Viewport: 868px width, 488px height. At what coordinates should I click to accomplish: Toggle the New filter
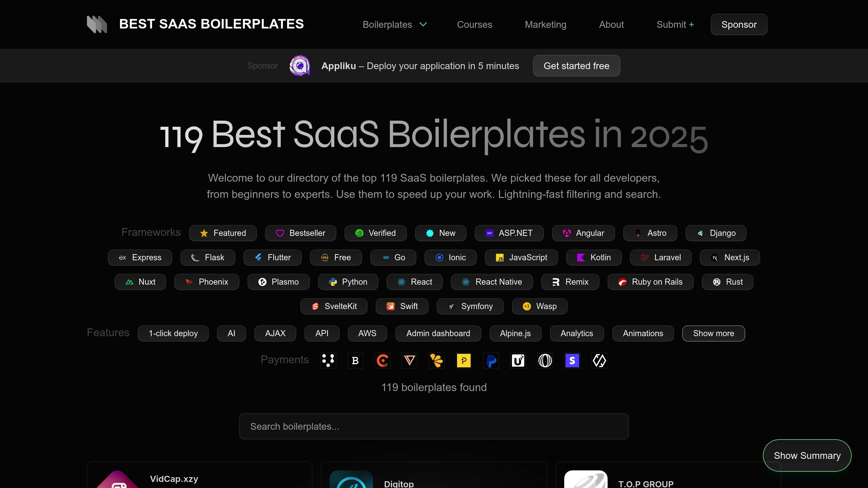click(440, 233)
